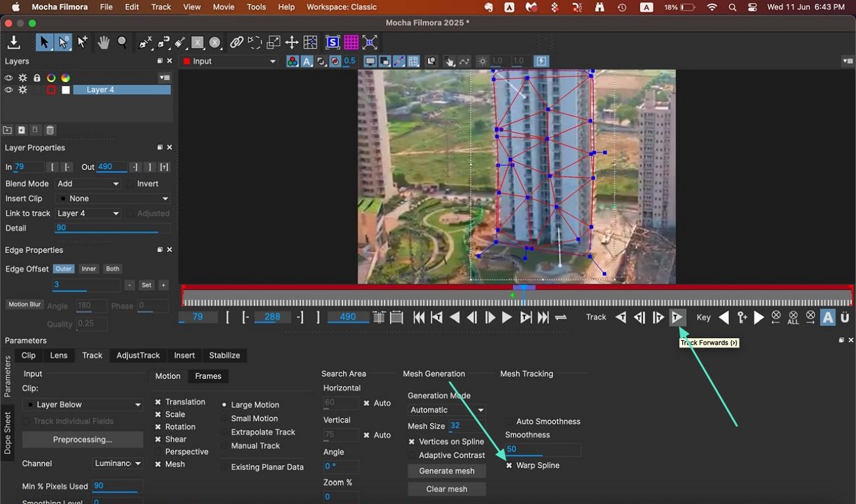Go to the first frame
This screenshot has width=856, height=504.
pos(419,318)
